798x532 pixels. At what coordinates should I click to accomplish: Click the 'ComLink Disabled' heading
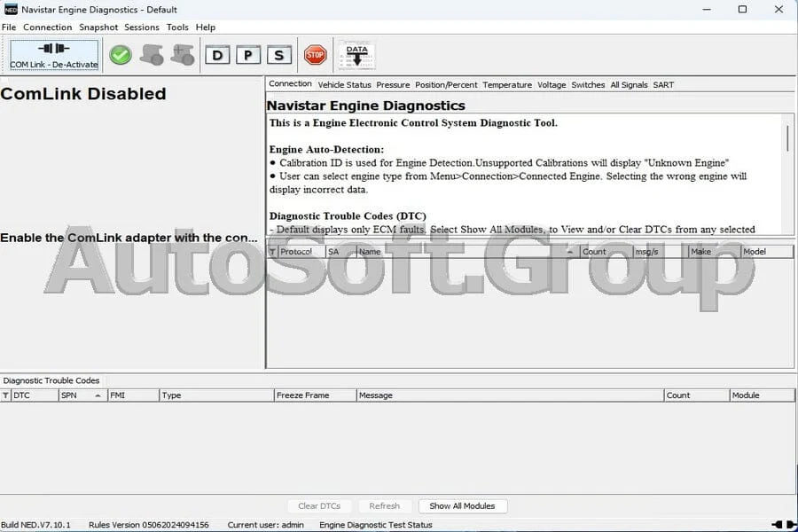(x=83, y=94)
